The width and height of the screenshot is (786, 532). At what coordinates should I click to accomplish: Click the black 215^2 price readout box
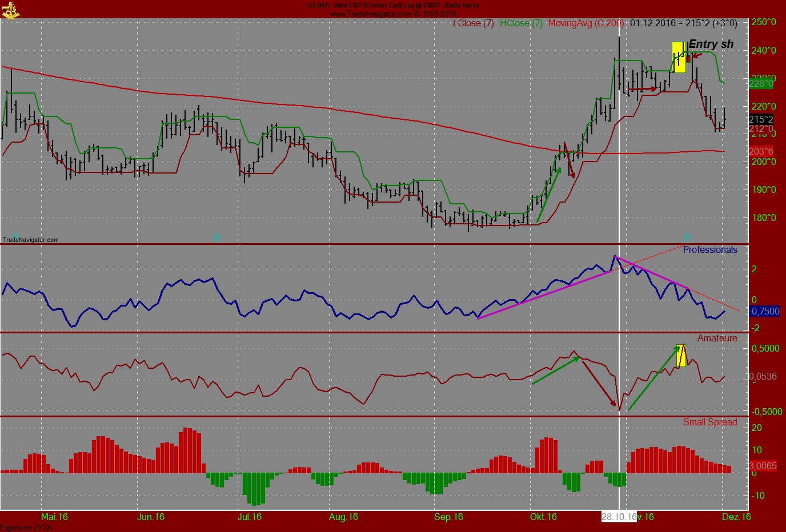point(760,120)
